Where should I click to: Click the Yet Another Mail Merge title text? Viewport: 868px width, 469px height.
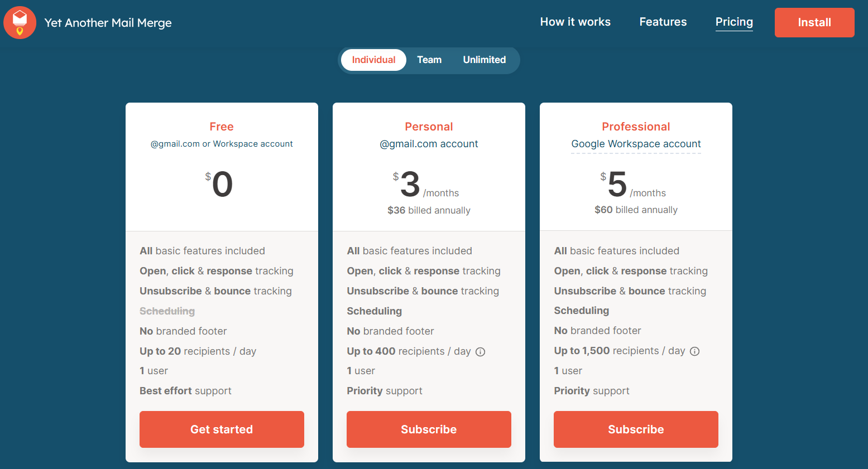pos(108,23)
